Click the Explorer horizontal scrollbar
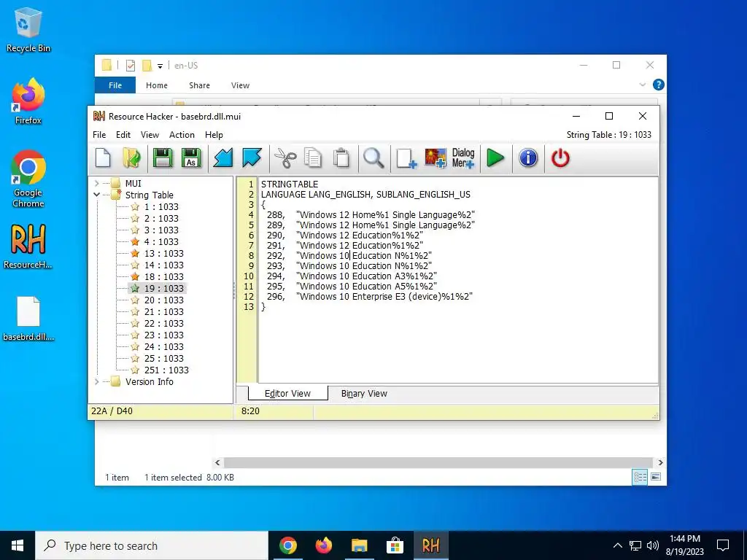Viewport: 747px width, 560px height. 438,462
